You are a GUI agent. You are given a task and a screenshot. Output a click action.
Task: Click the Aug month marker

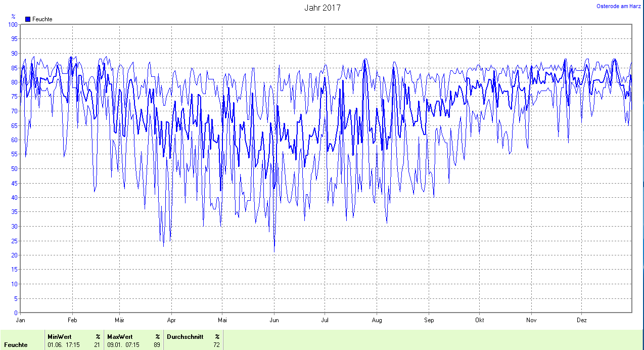(x=377, y=320)
